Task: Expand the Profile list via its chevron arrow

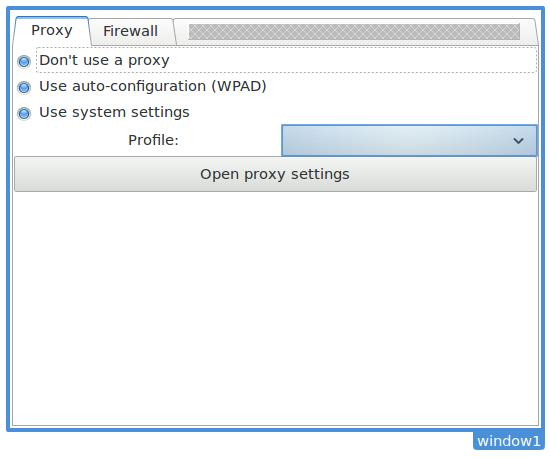Action: (x=518, y=141)
